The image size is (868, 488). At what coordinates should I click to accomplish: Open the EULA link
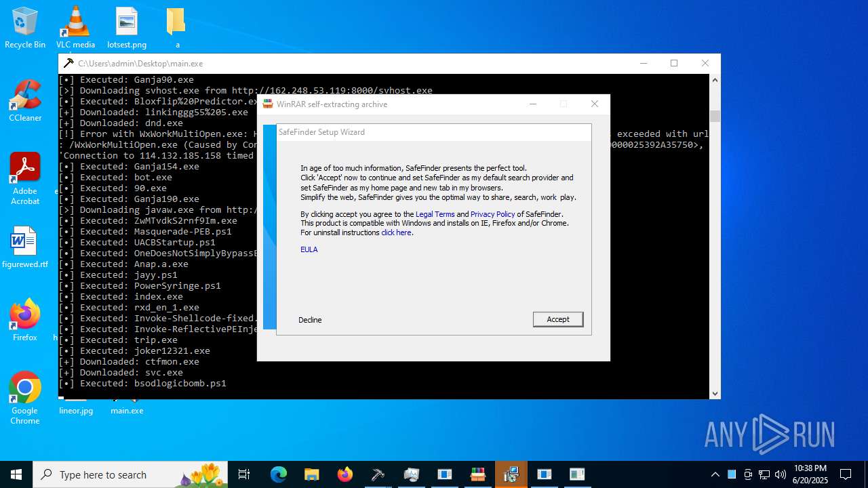pyautogui.click(x=309, y=249)
